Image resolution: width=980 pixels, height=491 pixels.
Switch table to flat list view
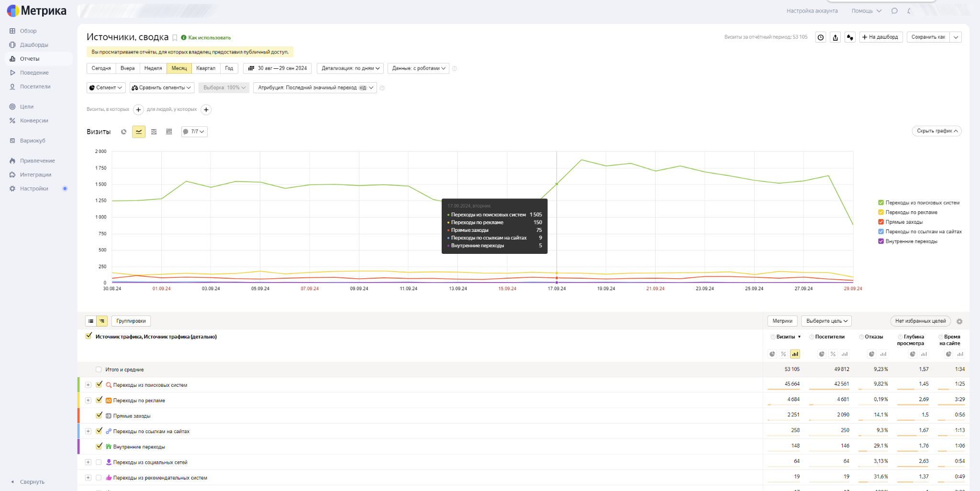pyautogui.click(x=91, y=321)
